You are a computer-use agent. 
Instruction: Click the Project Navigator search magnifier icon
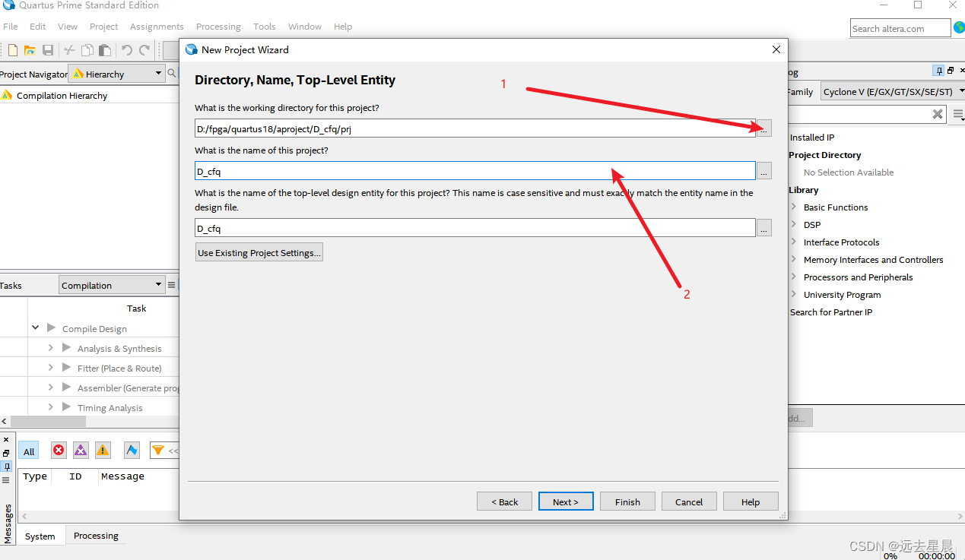(172, 74)
